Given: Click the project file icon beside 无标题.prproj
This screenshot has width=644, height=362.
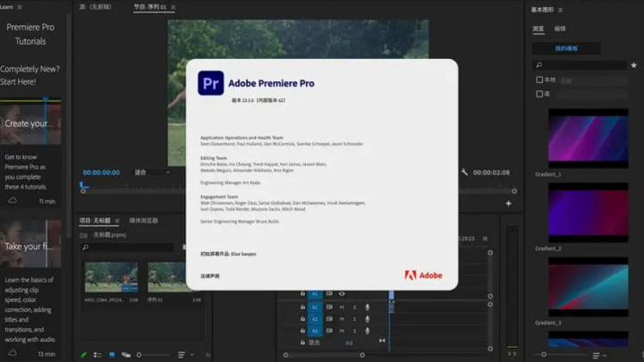Looking at the screenshot, I should click(84, 235).
